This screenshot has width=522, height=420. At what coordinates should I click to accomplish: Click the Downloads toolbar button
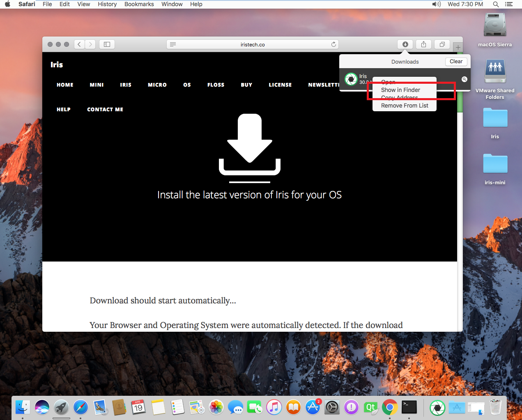pos(405,44)
